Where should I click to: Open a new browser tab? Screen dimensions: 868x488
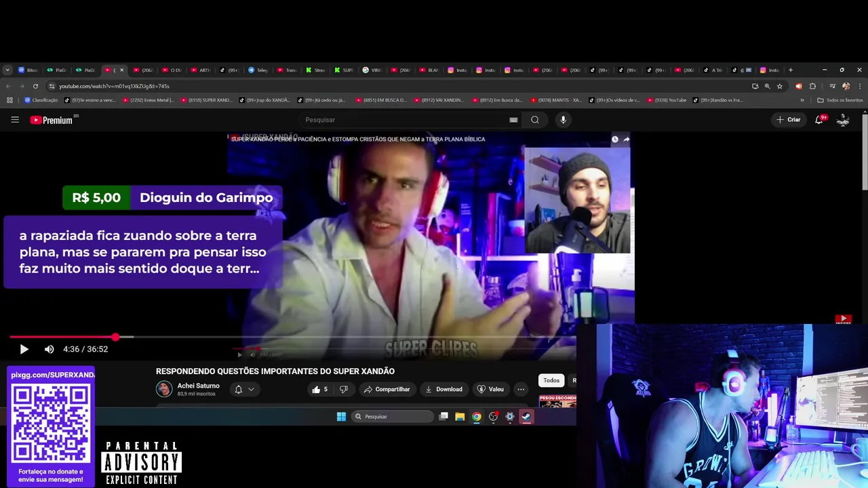[791, 70]
